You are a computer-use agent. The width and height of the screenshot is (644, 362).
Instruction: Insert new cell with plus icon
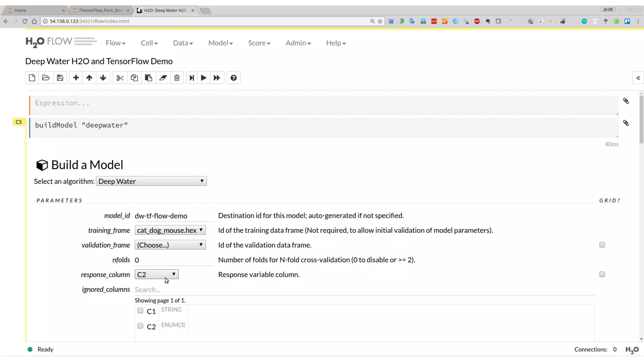(x=76, y=78)
